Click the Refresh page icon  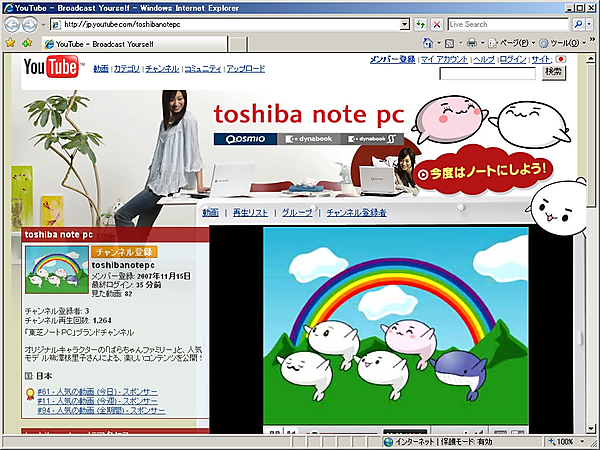(421, 24)
